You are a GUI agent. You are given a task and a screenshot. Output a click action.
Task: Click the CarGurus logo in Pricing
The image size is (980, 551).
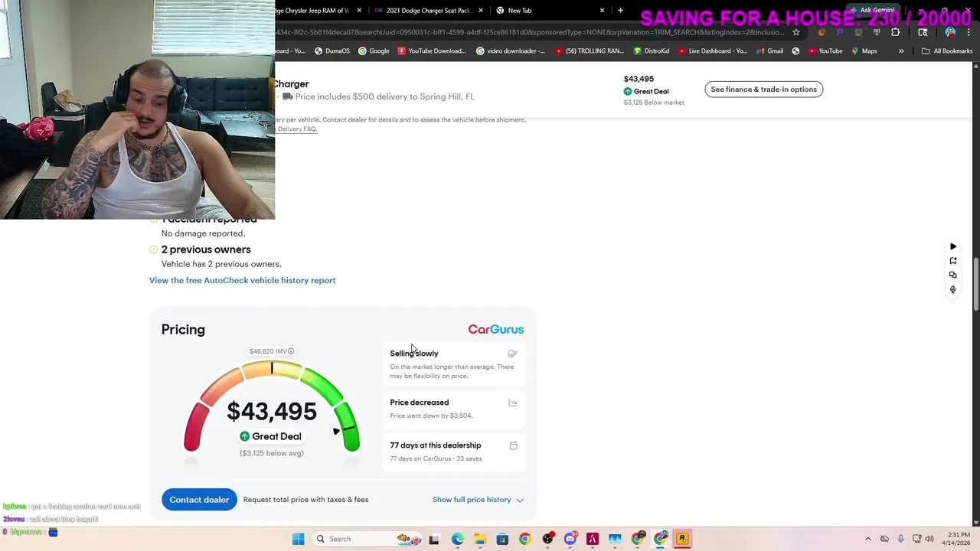(x=496, y=329)
